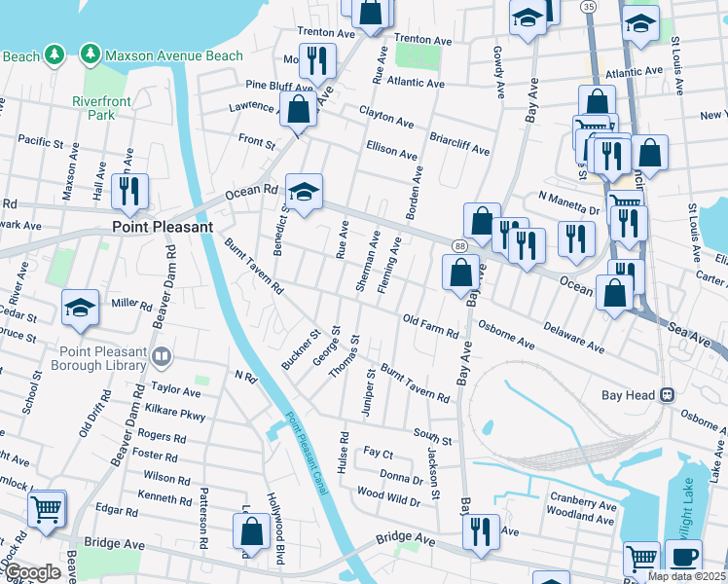Click the school icon on Ocean Rd
The height and width of the screenshot is (584, 728).
coord(304,195)
